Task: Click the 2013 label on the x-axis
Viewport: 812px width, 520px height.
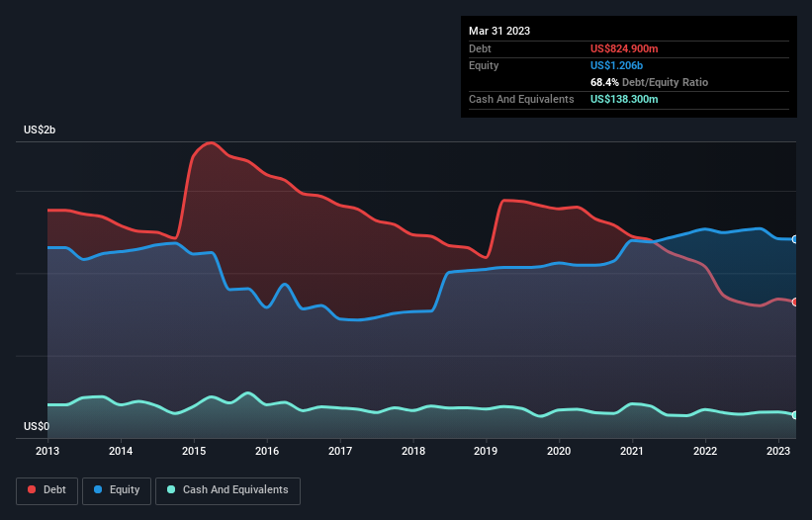Action: tap(47, 451)
